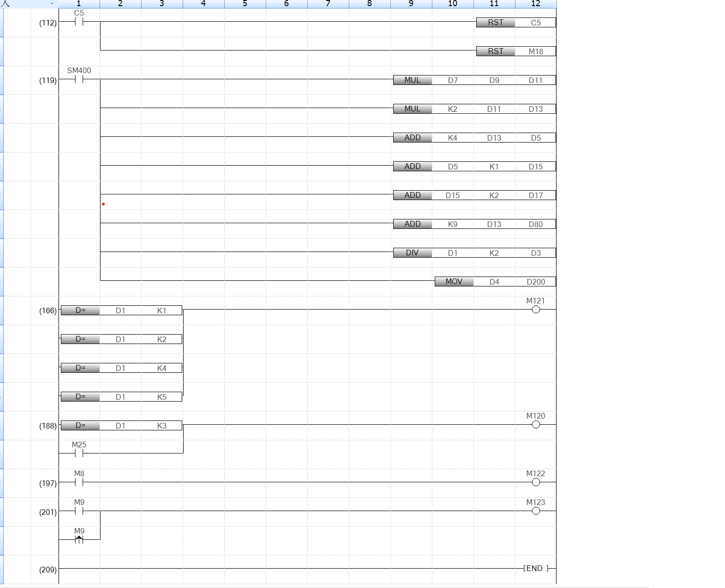Select the RST instruction for M18
The height and width of the screenshot is (588, 725).
point(496,51)
